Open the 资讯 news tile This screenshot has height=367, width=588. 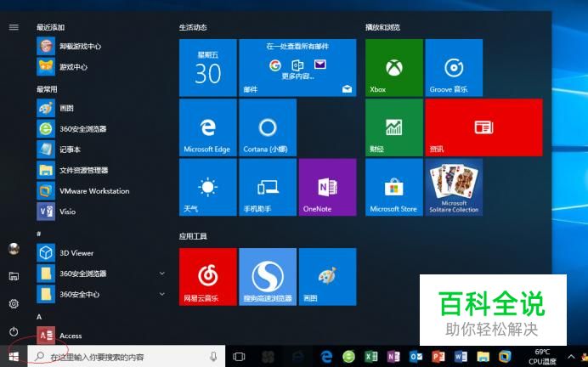(x=483, y=127)
